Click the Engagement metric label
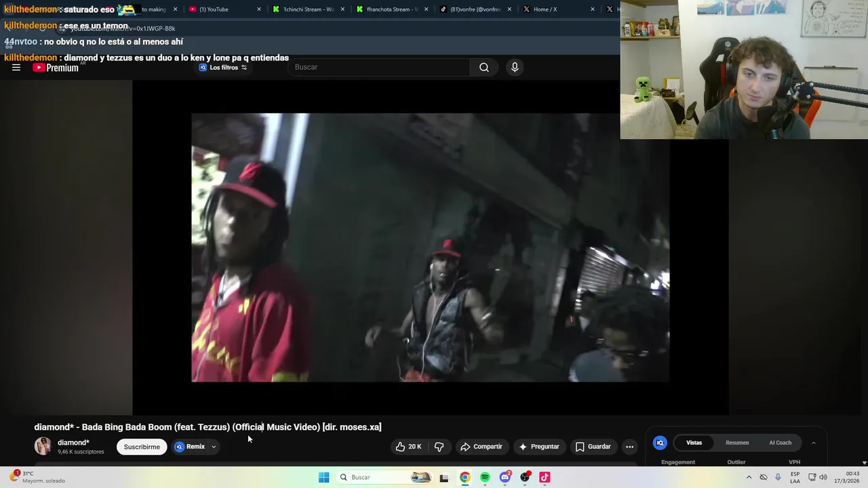Viewport: 868px width, 488px height. (x=678, y=462)
